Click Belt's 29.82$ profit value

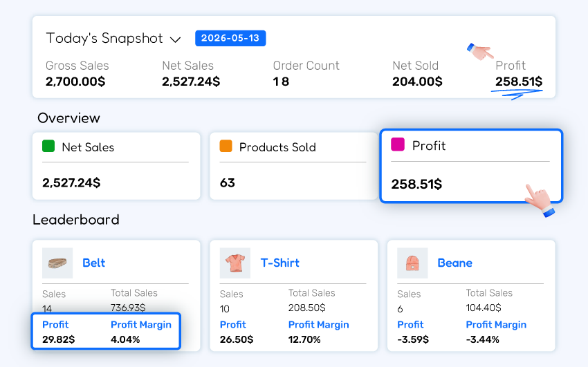click(59, 339)
